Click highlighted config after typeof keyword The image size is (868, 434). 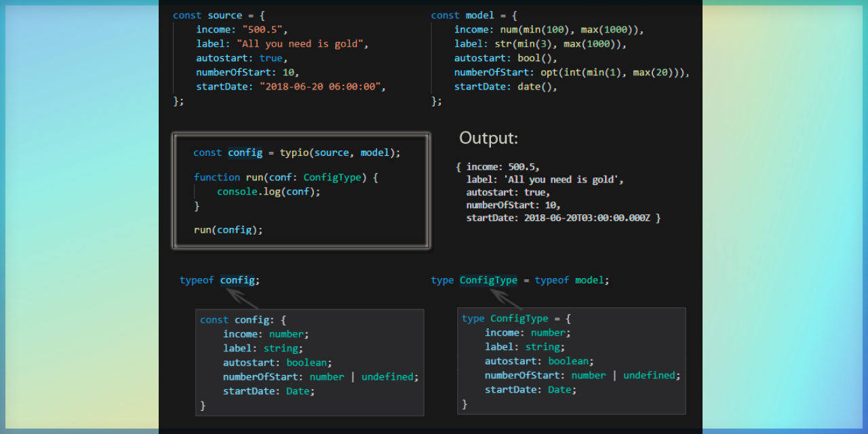coord(237,280)
